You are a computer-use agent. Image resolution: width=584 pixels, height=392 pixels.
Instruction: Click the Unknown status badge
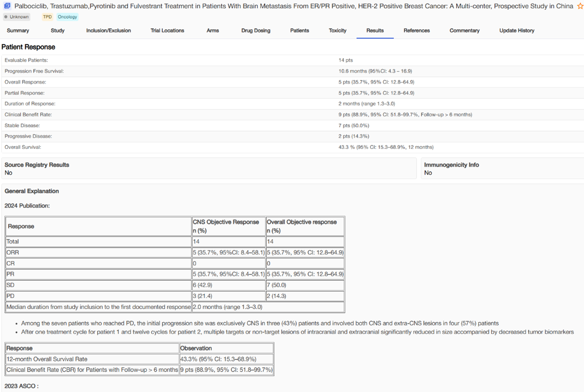(x=17, y=17)
